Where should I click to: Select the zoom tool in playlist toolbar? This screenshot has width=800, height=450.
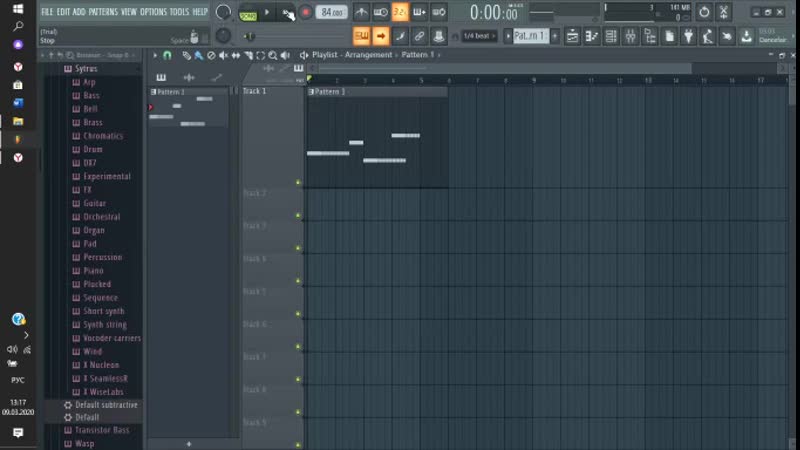click(x=271, y=55)
